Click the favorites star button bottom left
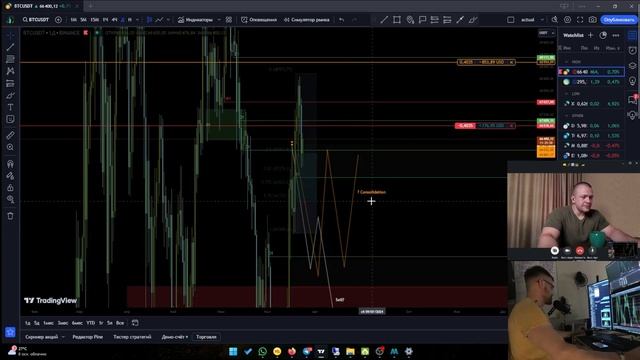This screenshot has height=360, width=640. coord(10,332)
